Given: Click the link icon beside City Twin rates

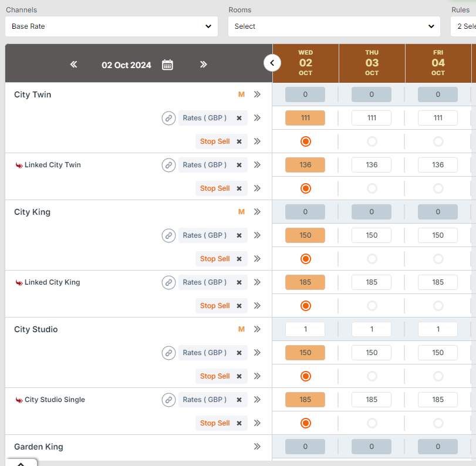Looking at the screenshot, I should coord(168,118).
